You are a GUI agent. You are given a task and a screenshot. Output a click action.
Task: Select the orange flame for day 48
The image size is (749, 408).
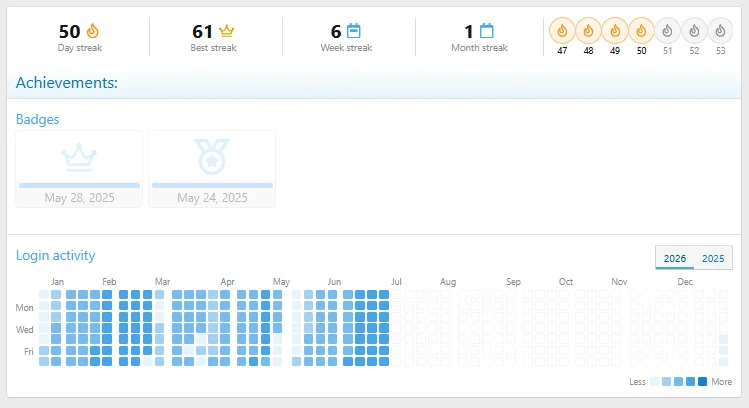pyautogui.click(x=588, y=31)
